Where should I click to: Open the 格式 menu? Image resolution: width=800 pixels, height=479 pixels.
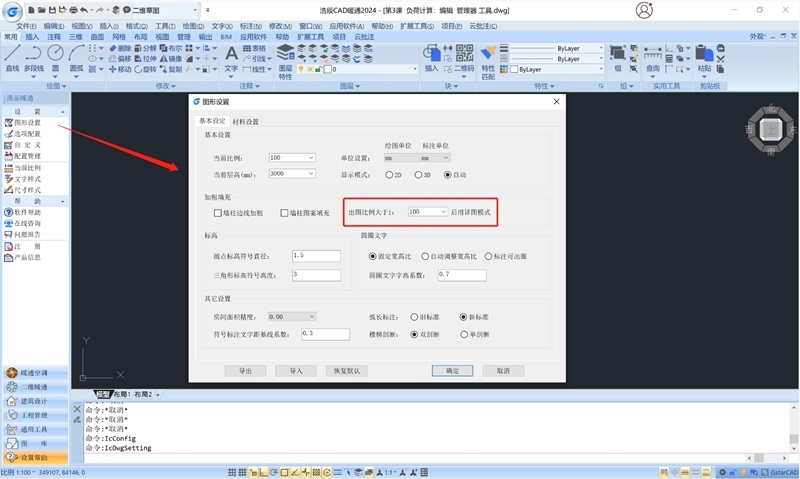(136, 26)
